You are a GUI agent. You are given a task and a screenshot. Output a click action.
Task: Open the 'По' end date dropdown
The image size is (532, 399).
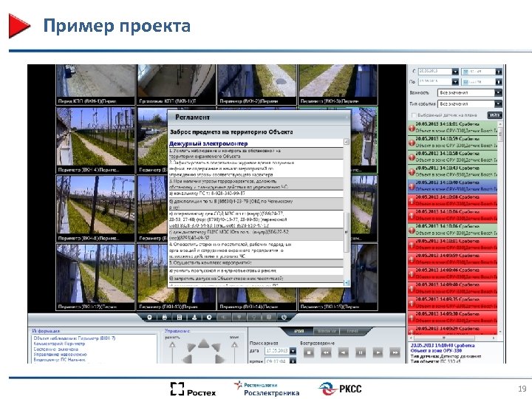[x=455, y=82]
